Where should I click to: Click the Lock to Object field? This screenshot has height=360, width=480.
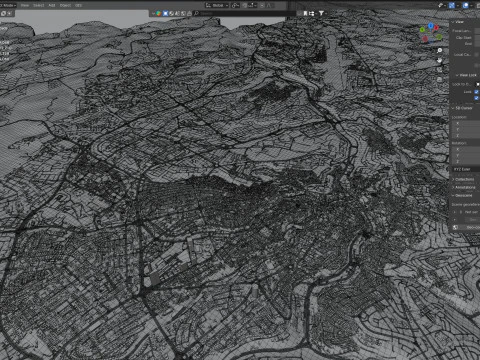coord(478,84)
